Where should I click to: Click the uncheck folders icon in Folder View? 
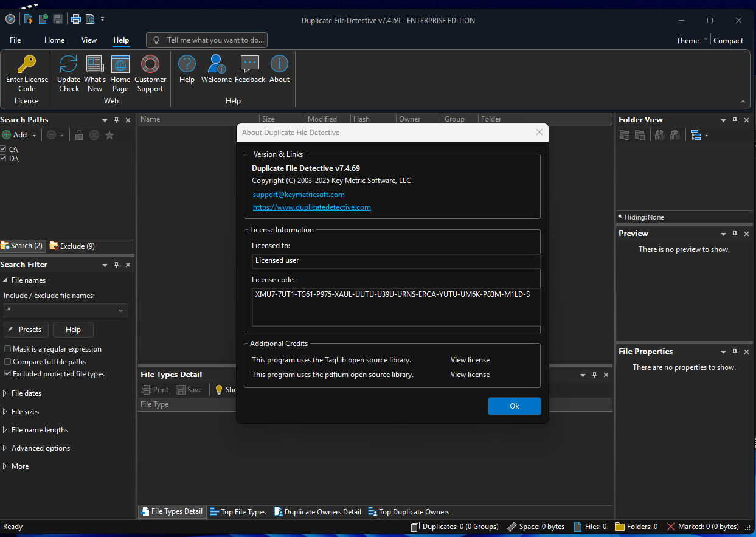click(x=639, y=135)
